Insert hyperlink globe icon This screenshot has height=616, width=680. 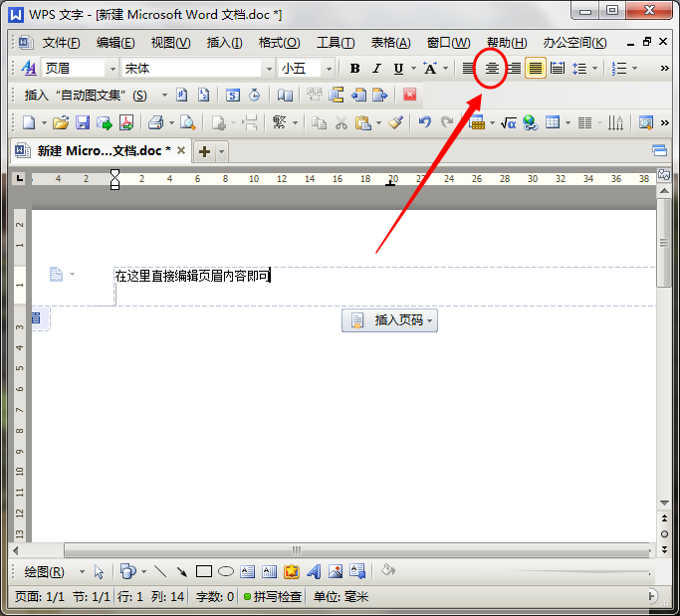click(x=531, y=123)
